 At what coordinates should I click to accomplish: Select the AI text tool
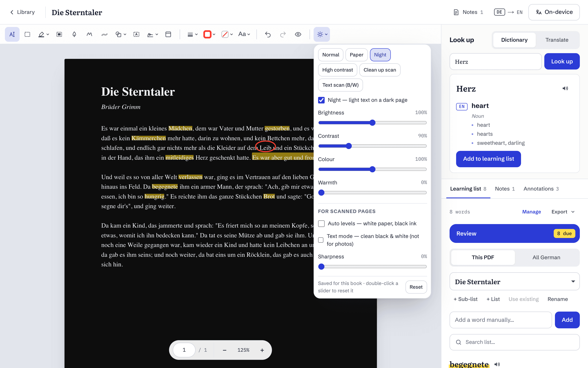[12, 34]
